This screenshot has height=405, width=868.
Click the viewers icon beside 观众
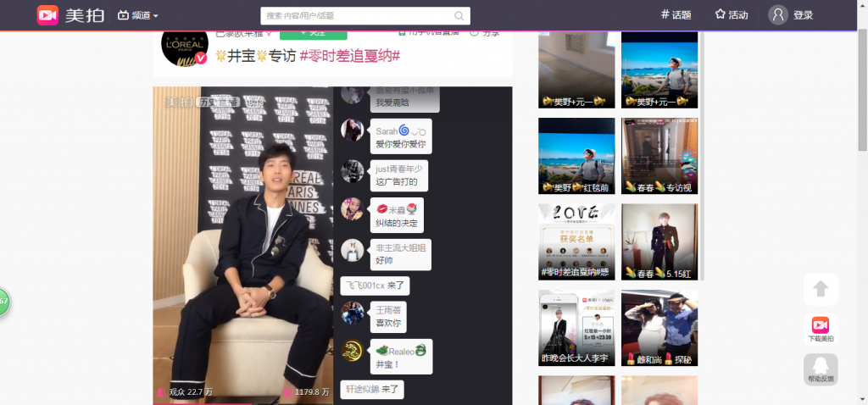(x=160, y=391)
